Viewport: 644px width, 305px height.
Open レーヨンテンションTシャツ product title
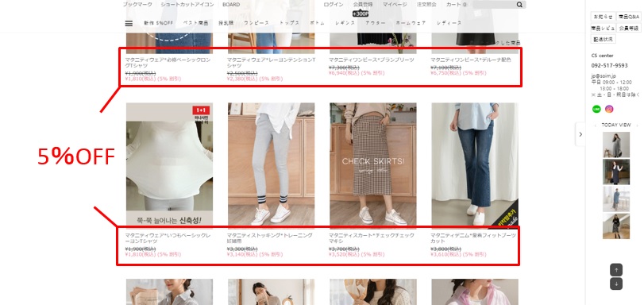click(x=271, y=62)
